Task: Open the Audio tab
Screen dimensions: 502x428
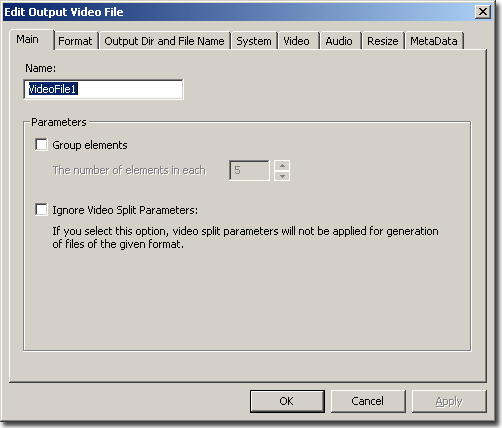Action: pyautogui.click(x=339, y=41)
